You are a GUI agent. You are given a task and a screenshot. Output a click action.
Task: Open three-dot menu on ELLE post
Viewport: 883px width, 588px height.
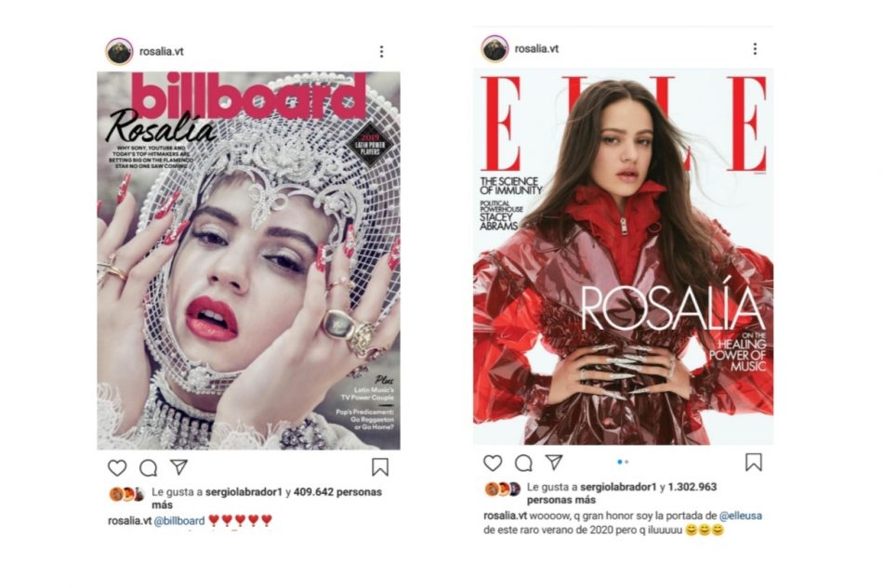(755, 49)
